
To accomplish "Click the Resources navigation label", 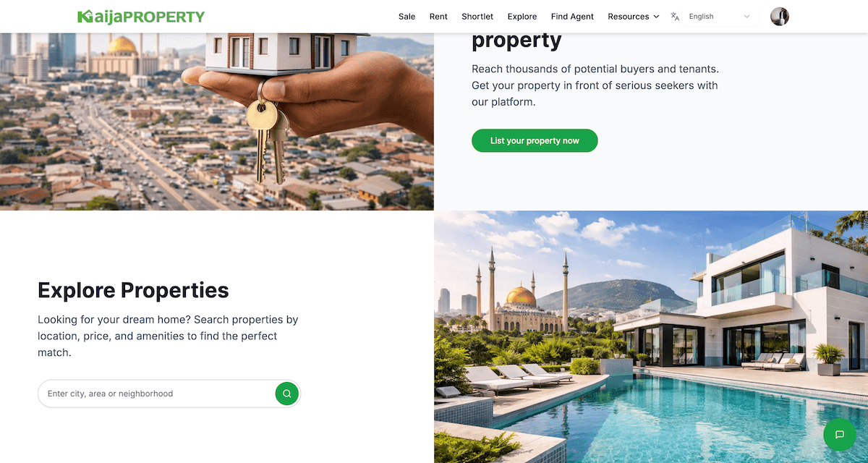I will pos(629,17).
